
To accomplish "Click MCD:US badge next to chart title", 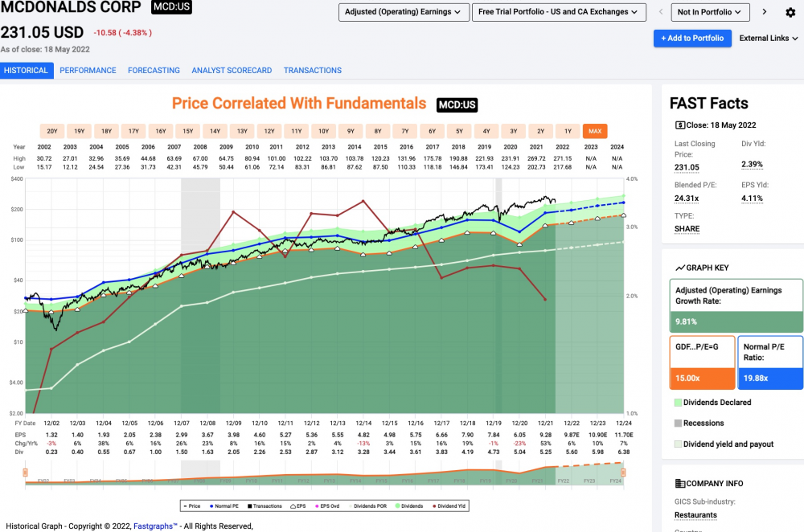I will [x=457, y=104].
